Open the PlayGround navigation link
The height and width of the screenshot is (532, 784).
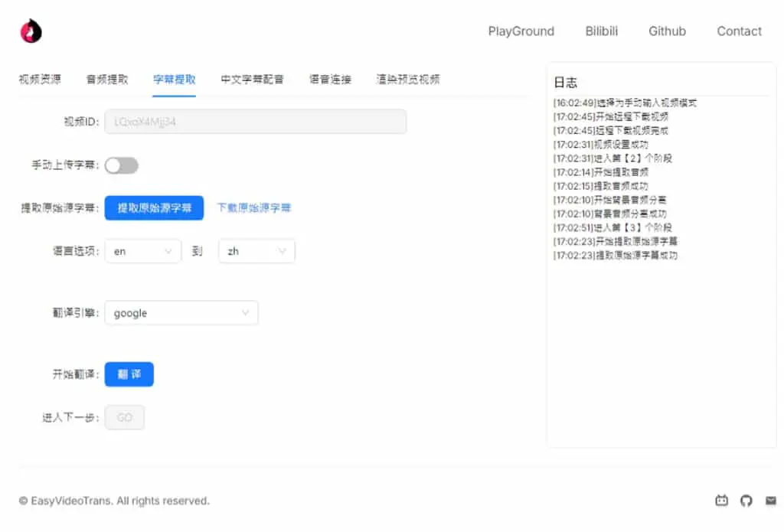click(x=521, y=31)
